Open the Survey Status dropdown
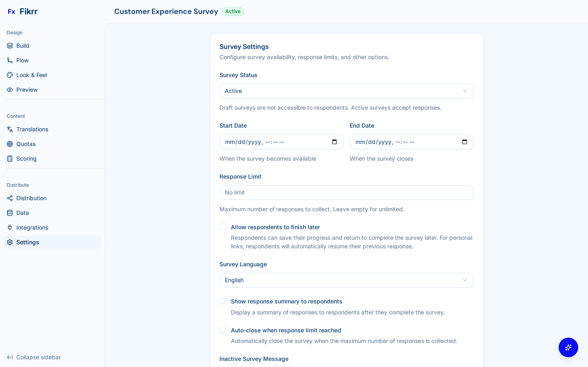Viewport: 588px width, 367px height. [346, 91]
